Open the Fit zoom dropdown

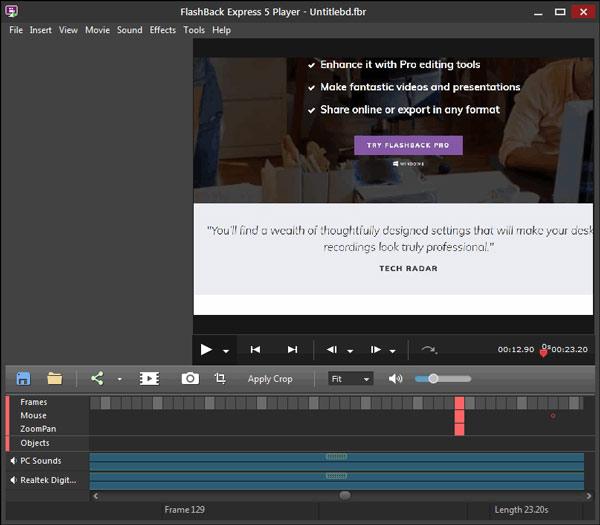[350, 379]
